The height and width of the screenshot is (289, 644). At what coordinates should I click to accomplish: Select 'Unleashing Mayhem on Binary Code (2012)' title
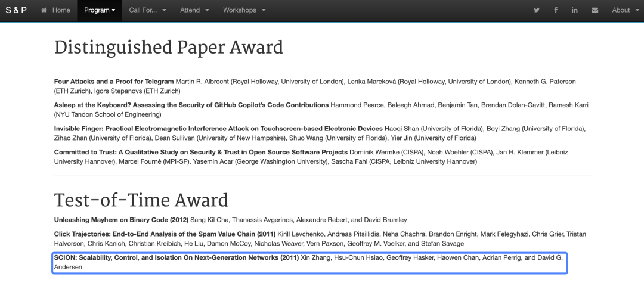tap(121, 220)
